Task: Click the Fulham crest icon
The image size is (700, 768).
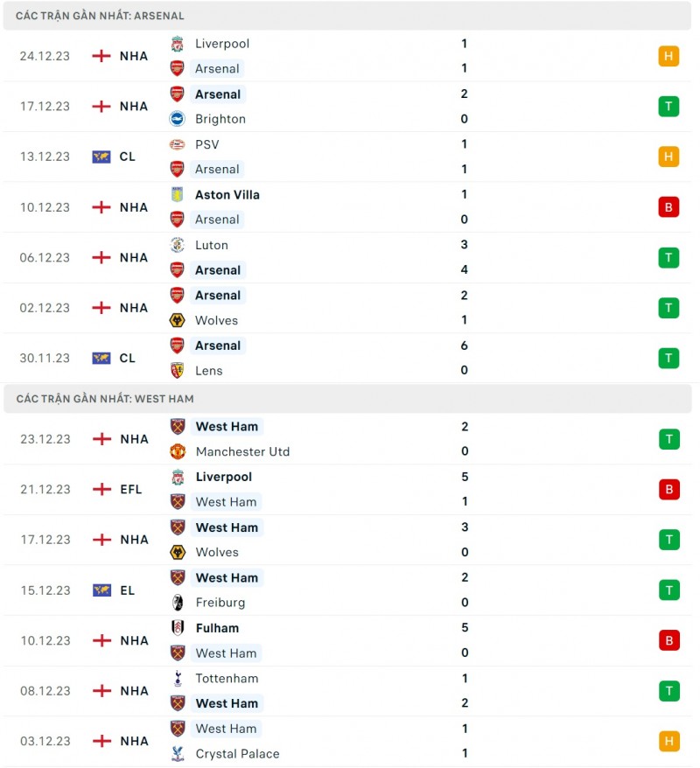Action: point(178,628)
